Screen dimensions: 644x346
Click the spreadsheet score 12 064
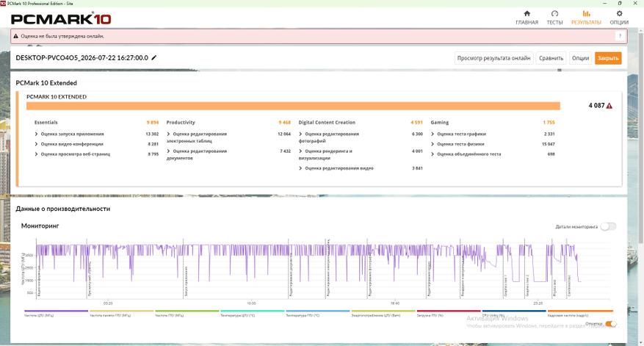[284, 134]
